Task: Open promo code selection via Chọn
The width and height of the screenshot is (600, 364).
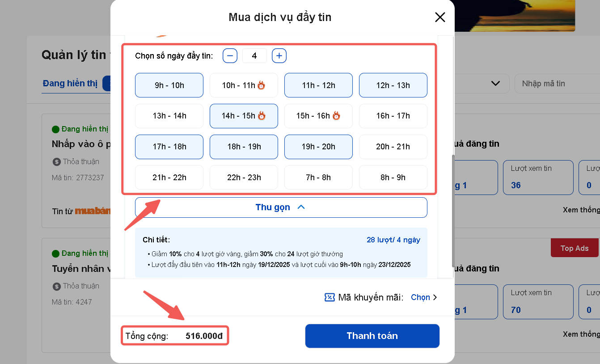Action: [x=423, y=297]
